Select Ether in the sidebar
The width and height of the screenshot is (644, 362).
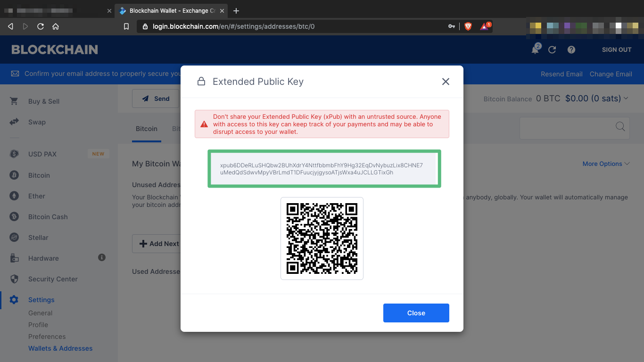click(x=37, y=196)
